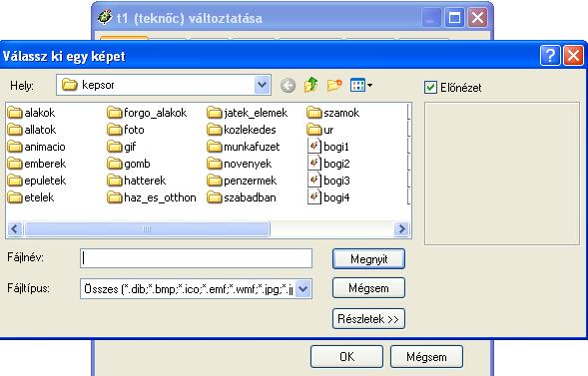Create a new folder

334,85
